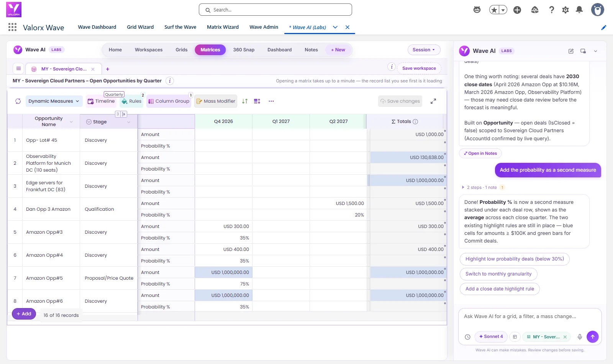Screen dimensions: 613x364
Task: Open the Stage column menu chevron
Action: click(x=129, y=122)
